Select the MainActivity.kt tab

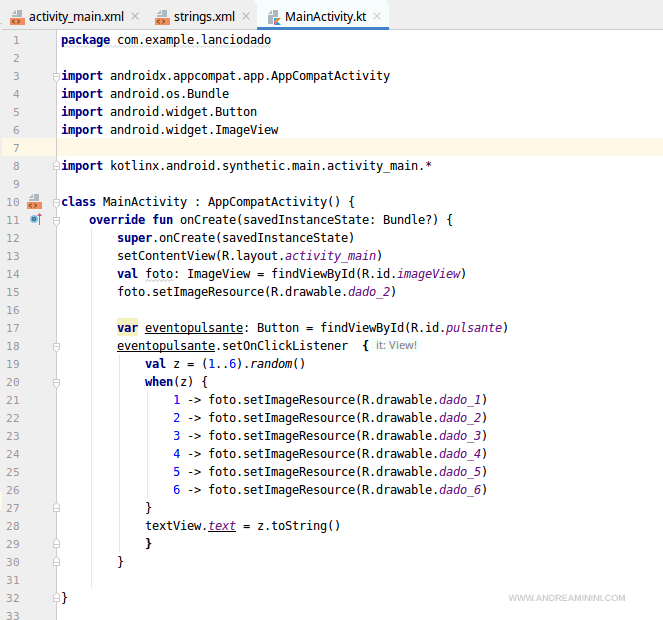click(x=325, y=16)
